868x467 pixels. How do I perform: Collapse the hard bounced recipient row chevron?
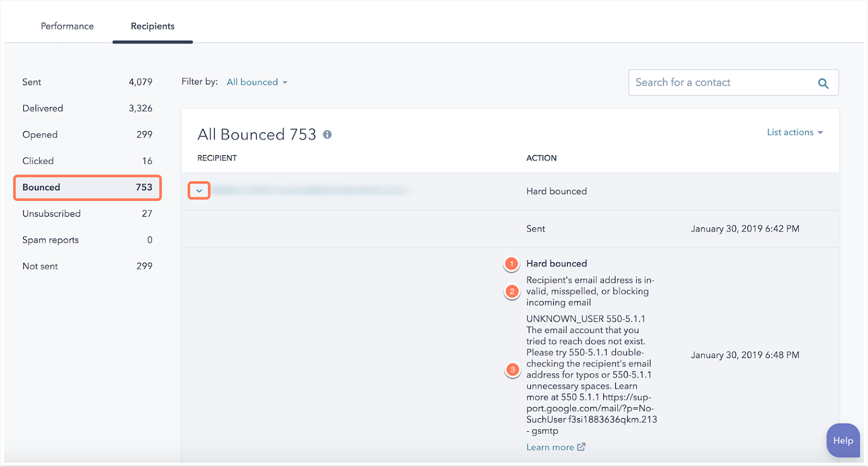tap(199, 191)
